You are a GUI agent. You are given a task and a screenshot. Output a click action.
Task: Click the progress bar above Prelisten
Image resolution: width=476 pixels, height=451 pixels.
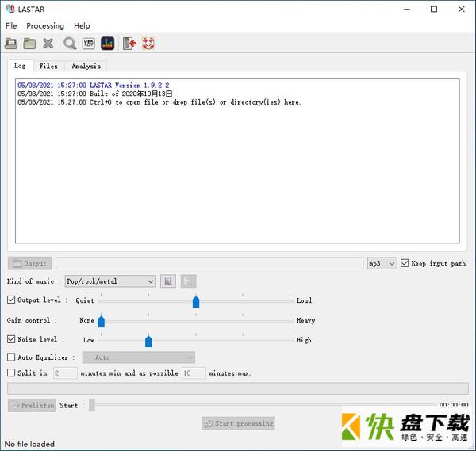[x=238, y=388]
